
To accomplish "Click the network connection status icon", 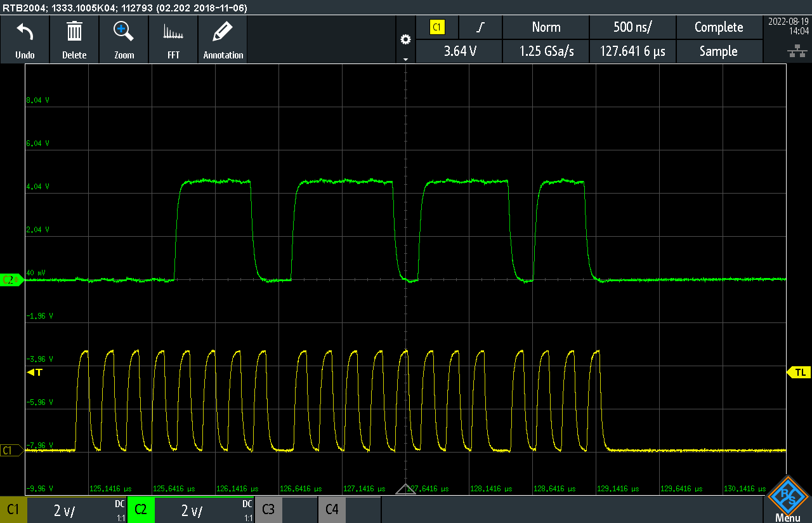I will pyautogui.click(x=793, y=51).
